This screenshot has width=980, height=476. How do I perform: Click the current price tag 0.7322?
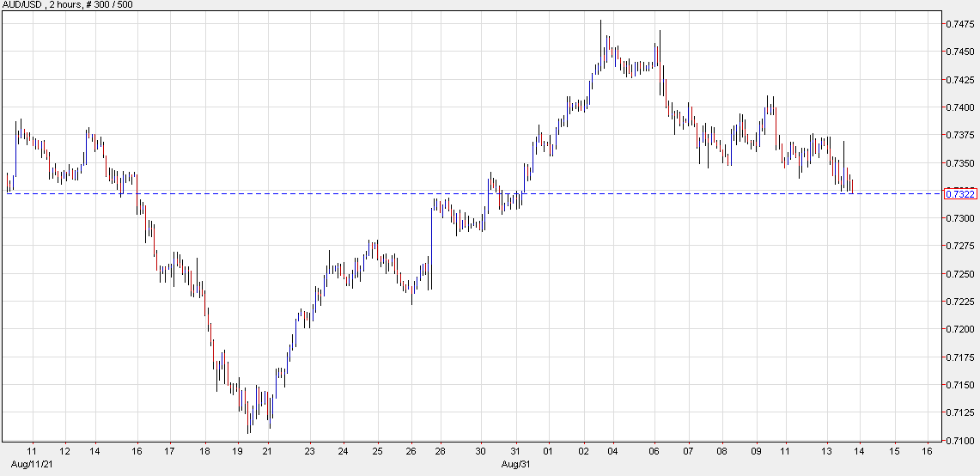coord(959,194)
